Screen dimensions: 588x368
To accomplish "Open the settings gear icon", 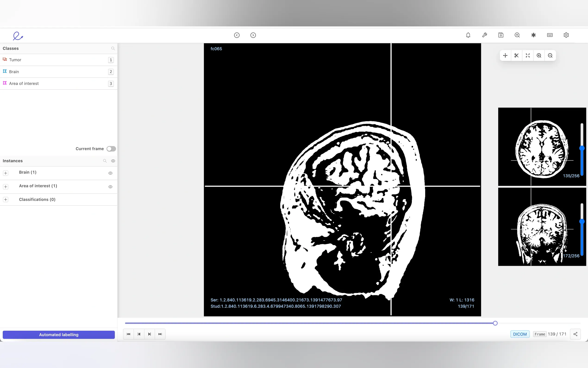I will coord(566,35).
